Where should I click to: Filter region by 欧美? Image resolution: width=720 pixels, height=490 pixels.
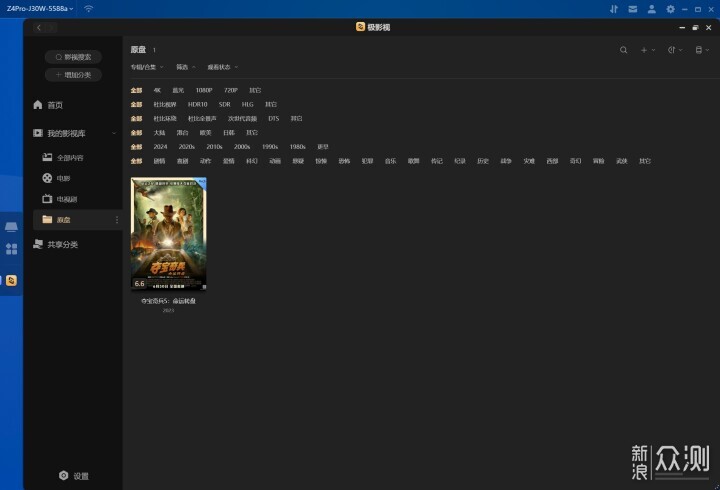205,133
